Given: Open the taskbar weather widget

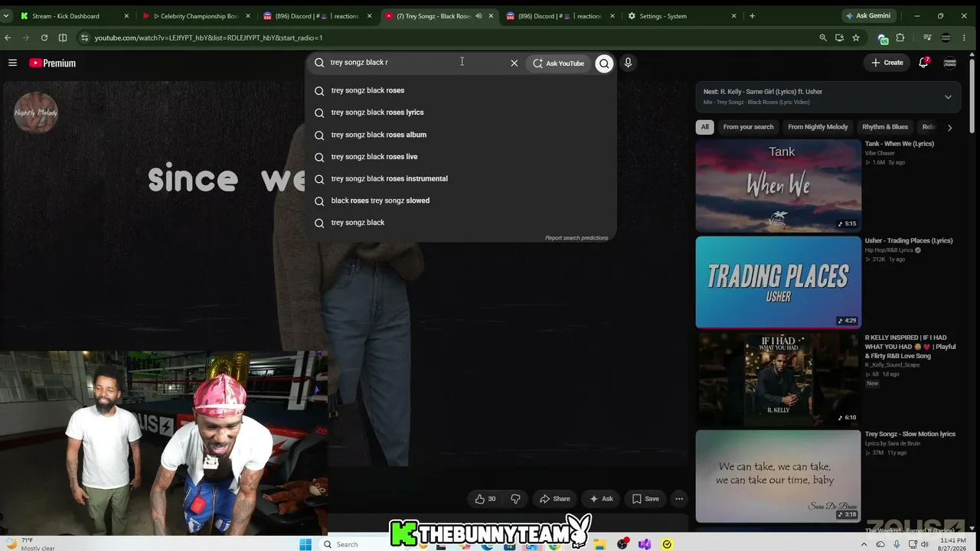Looking at the screenshot, I should tap(29, 544).
